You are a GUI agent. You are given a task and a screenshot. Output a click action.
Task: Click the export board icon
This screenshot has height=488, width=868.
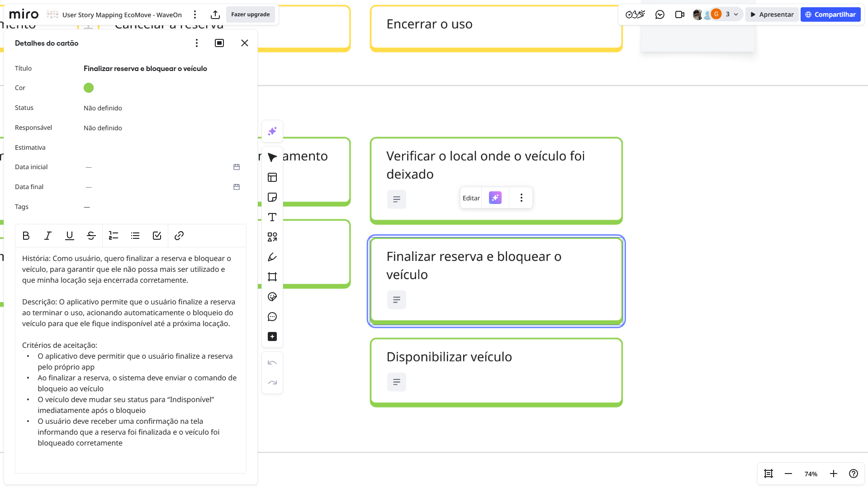pos(215,14)
